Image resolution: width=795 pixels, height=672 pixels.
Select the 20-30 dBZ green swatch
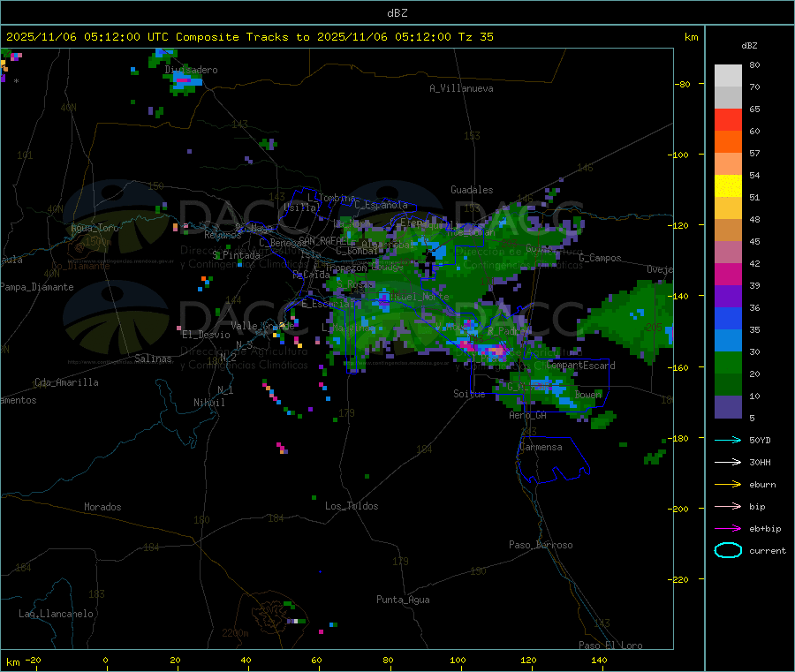click(728, 362)
